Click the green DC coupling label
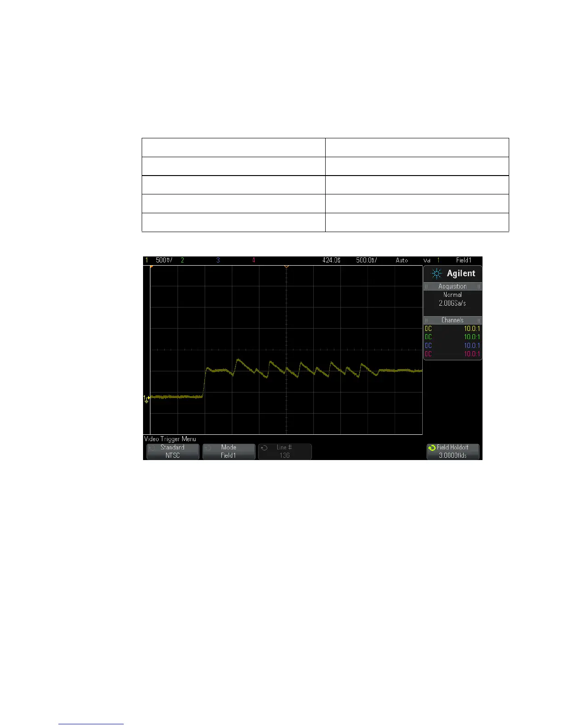 [x=428, y=337]
